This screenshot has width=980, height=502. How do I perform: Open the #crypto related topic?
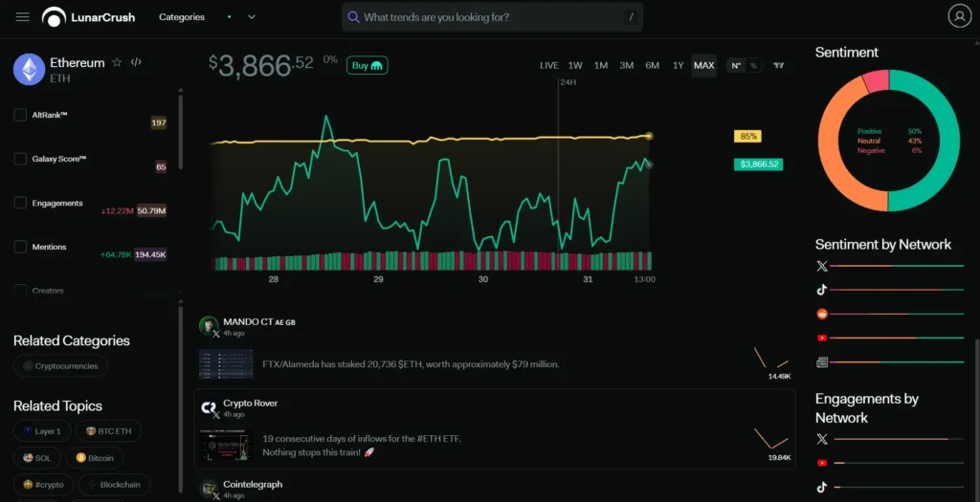[43, 485]
